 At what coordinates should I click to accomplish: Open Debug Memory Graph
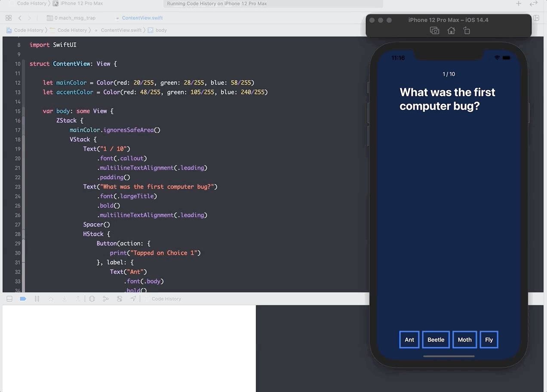106,299
